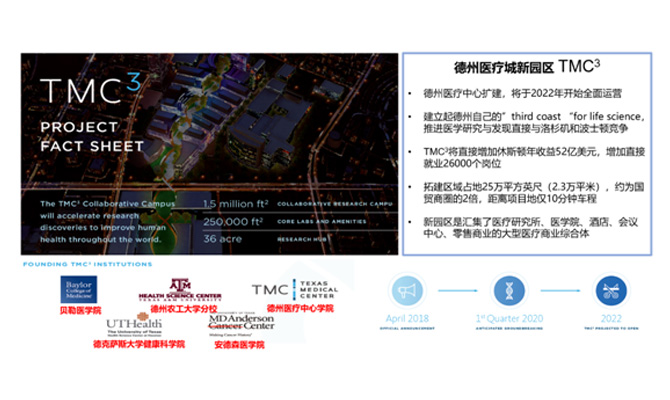
Task: Click the red label '安德森医学院'
Action: point(239,344)
